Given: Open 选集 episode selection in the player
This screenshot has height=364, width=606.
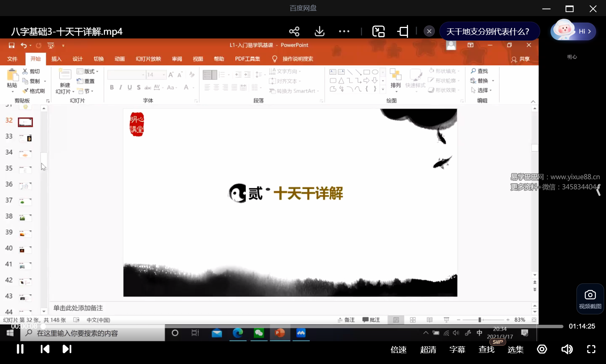Looking at the screenshot, I should coord(515,349).
